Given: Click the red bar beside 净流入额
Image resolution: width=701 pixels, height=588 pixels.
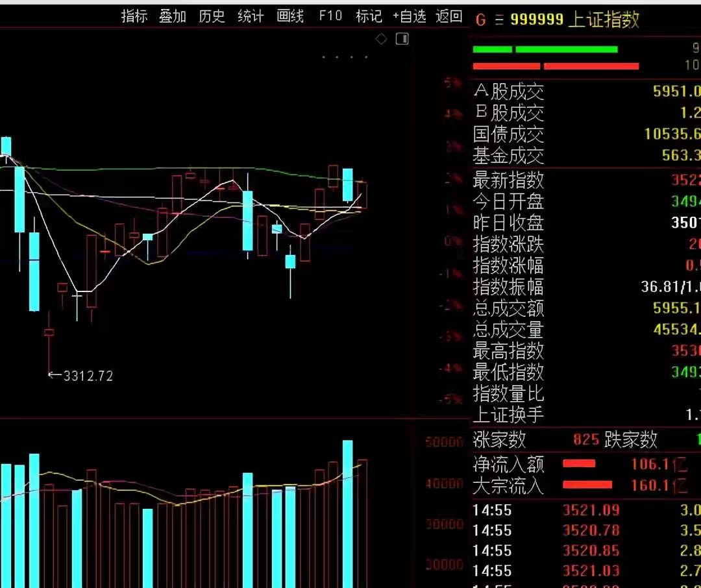Looking at the screenshot, I should pyautogui.click(x=579, y=463).
